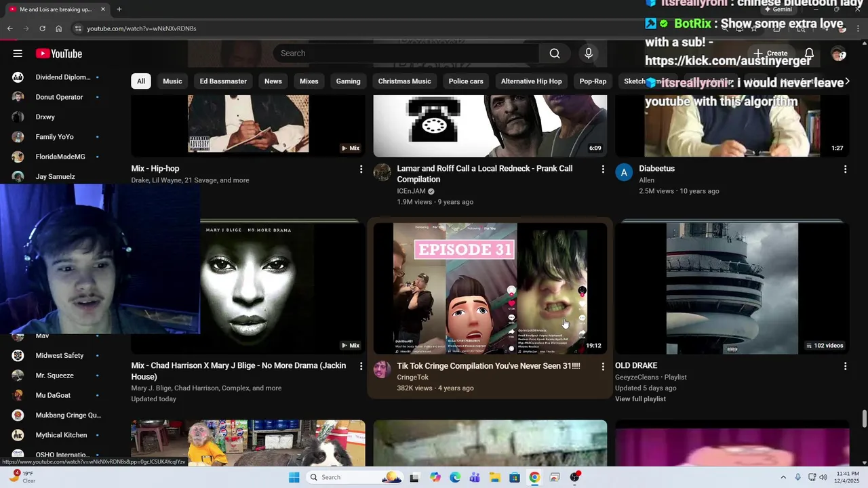Open Jay Samuelz subscription in sidebar
The height and width of the screenshot is (488, 868).
click(x=56, y=176)
